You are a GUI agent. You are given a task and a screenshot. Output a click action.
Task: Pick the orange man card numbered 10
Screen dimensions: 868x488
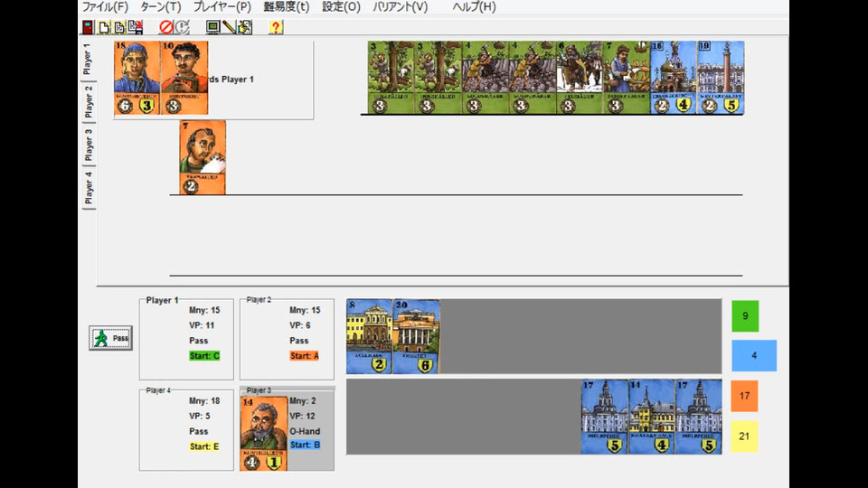[x=184, y=78]
